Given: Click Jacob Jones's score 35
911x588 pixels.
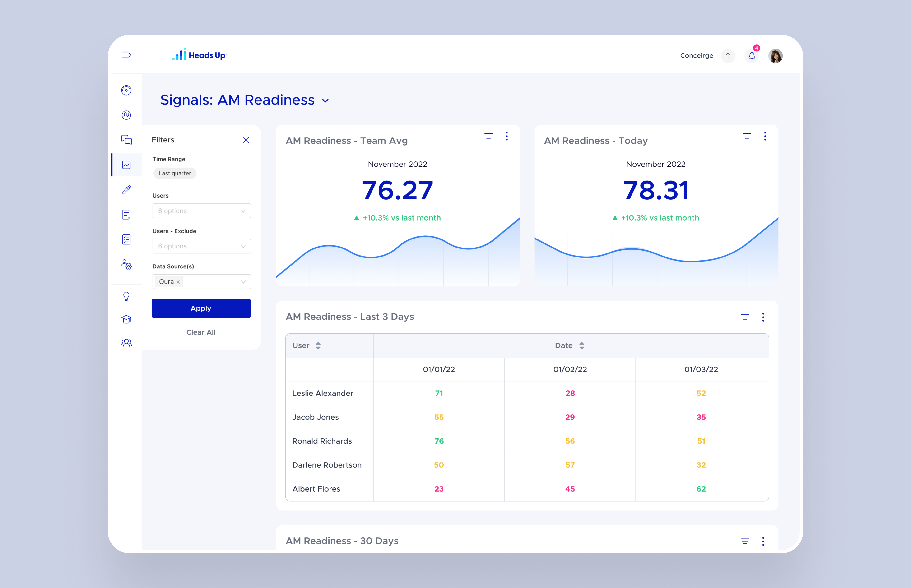Looking at the screenshot, I should coord(701,417).
